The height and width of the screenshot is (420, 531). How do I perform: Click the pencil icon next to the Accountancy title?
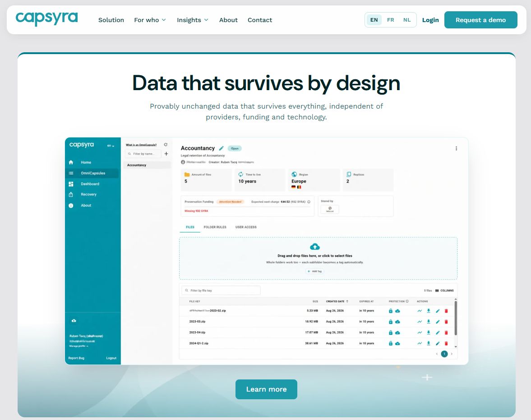pyautogui.click(x=221, y=148)
